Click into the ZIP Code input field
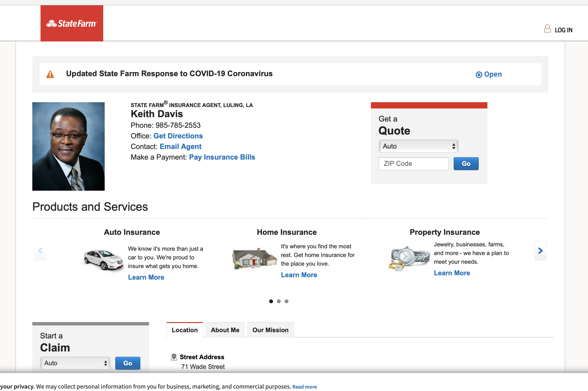 point(413,164)
